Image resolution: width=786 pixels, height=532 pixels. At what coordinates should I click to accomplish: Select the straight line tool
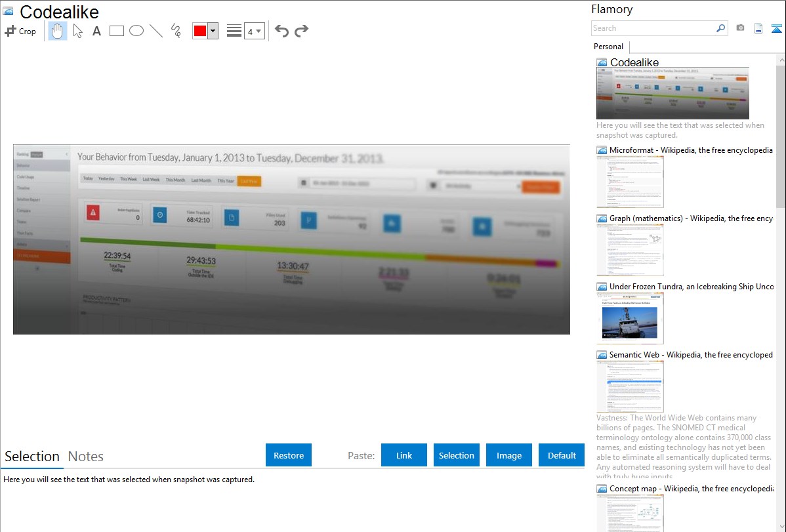point(156,31)
